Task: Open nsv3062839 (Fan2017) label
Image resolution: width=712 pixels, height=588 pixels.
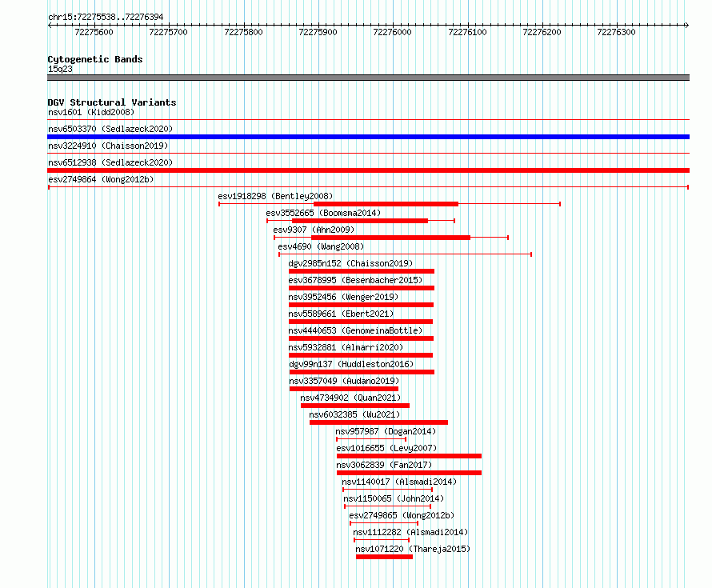Action: click(x=384, y=465)
